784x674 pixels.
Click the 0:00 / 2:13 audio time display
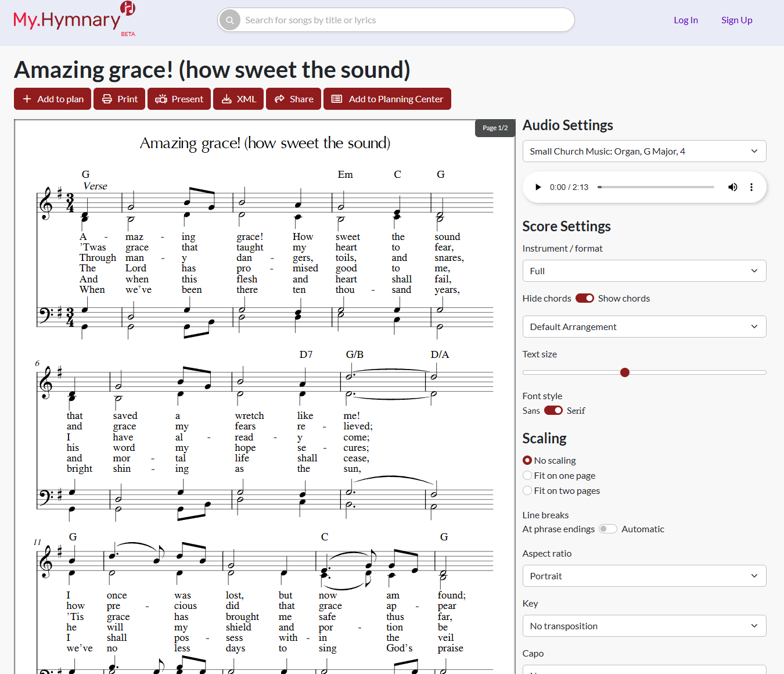click(x=569, y=187)
